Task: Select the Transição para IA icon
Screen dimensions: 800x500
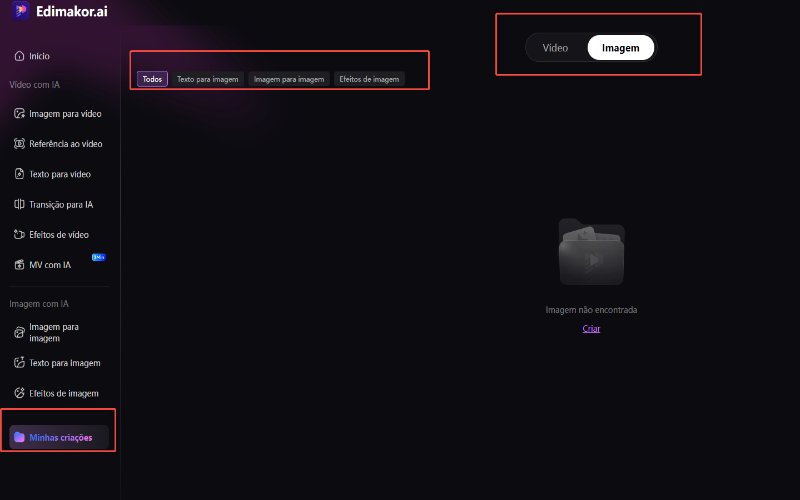Action: tap(19, 205)
